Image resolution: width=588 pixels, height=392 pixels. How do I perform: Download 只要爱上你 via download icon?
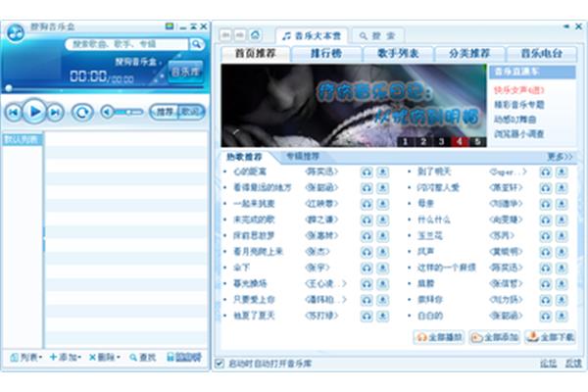pyautogui.click(x=382, y=300)
